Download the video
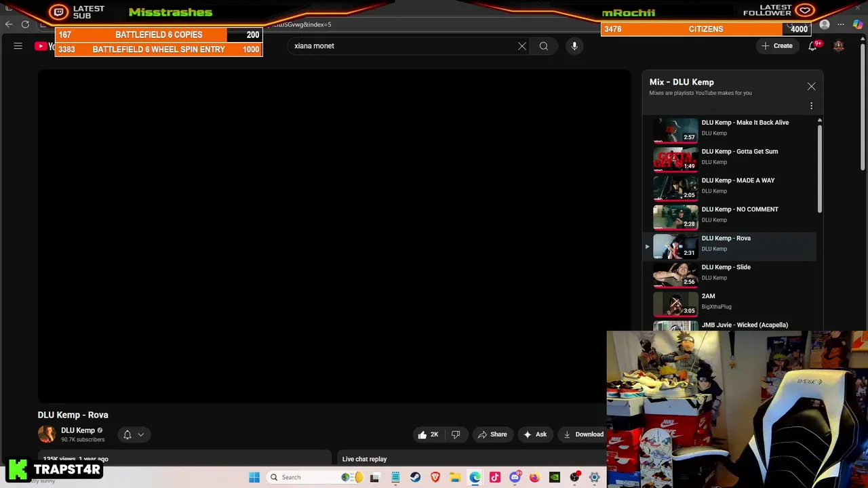Image resolution: width=868 pixels, height=488 pixels. 583,434
